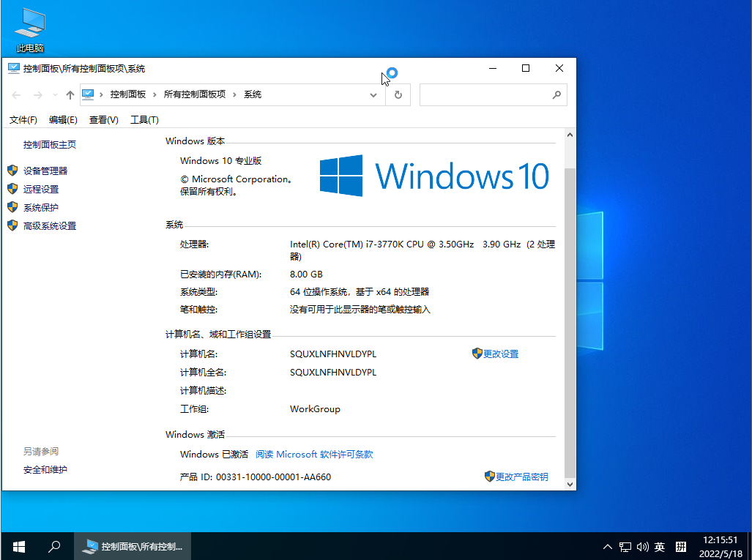This screenshot has height=560, width=752.
Task: Open network icon in system tray
Action: pos(625,547)
